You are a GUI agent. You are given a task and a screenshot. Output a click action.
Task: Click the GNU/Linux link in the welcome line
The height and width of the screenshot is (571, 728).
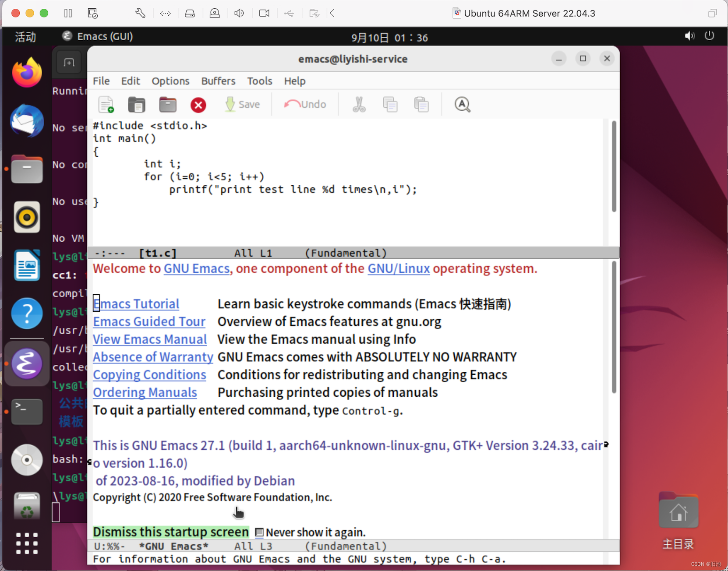tap(399, 268)
